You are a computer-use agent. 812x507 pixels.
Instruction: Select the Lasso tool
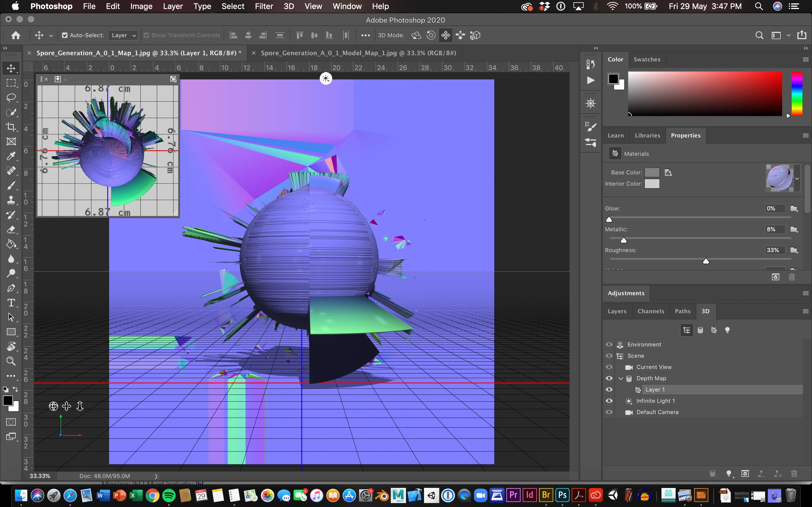[x=11, y=97]
